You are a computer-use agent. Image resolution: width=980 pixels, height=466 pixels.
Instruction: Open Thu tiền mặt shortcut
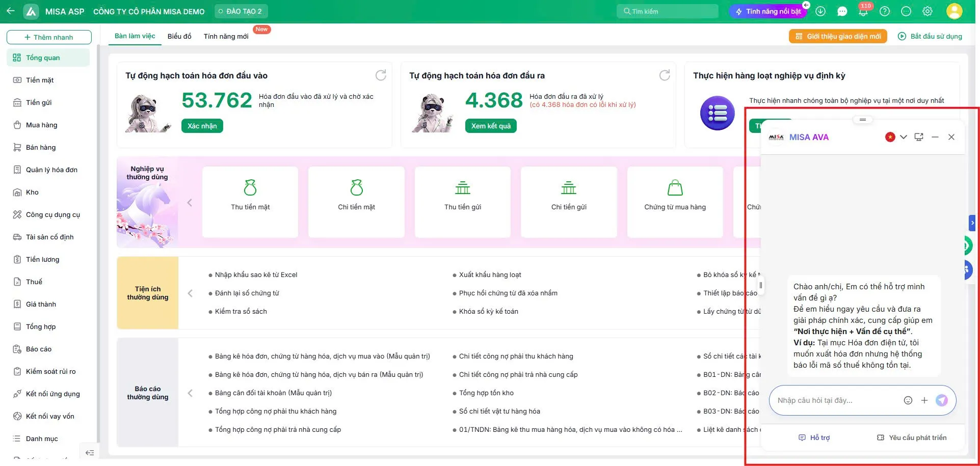tap(250, 202)
